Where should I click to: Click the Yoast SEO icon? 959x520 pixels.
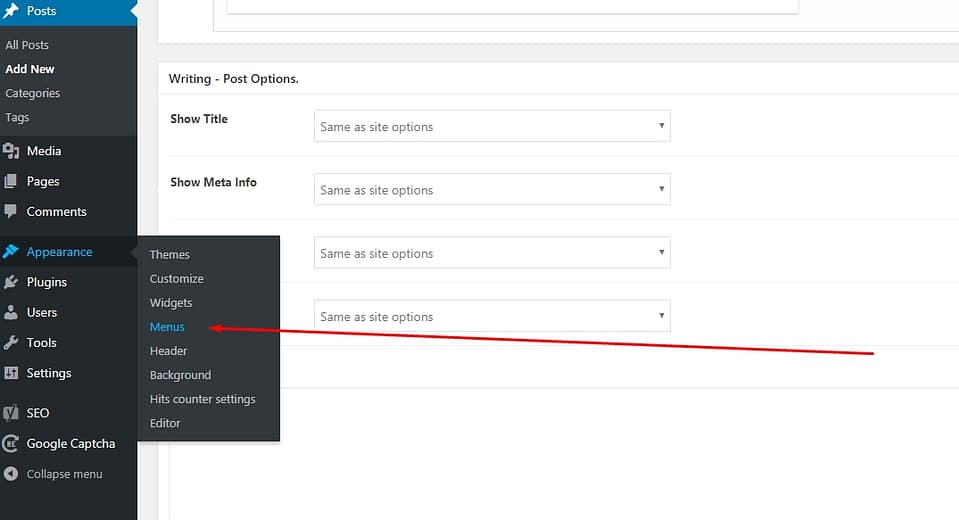click(x=11, y=413)
